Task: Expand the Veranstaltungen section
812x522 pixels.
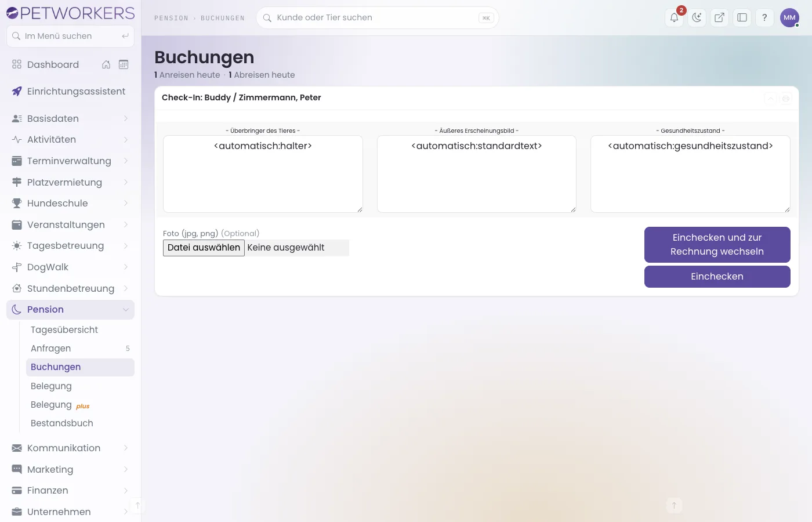Action: point(70,224)
